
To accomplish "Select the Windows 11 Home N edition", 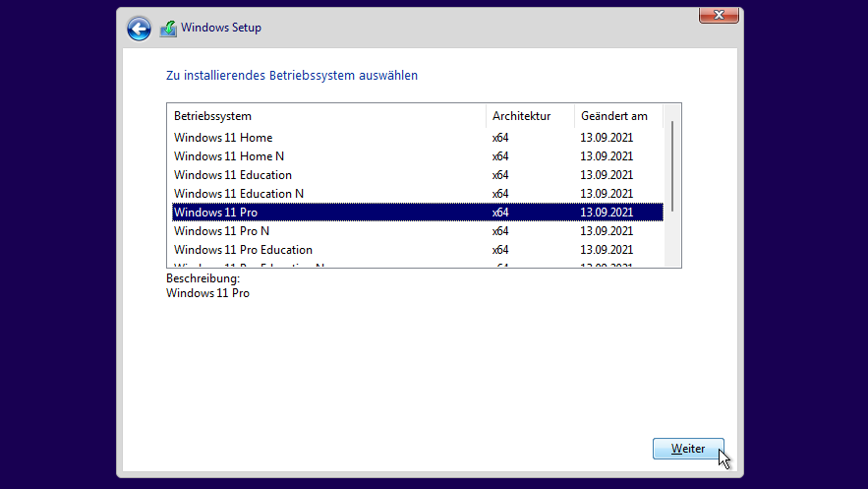I will 229,156.
